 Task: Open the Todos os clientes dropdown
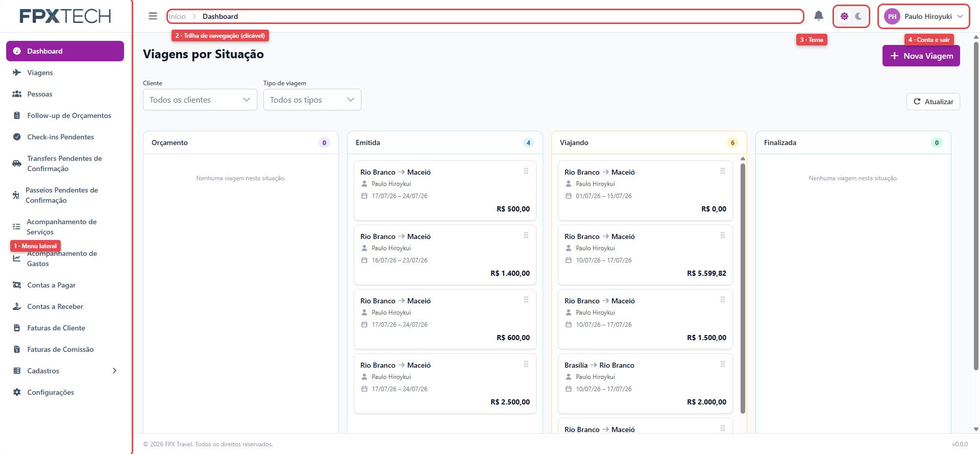pos(200,100)
